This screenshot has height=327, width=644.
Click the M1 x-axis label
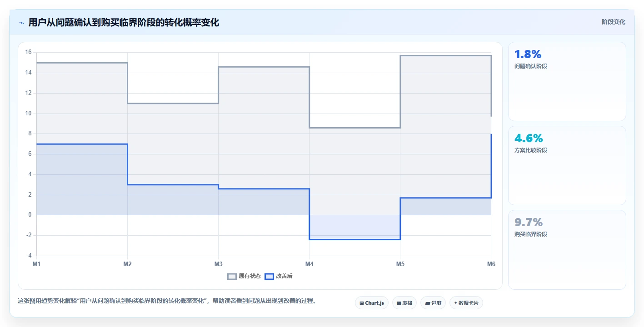pyautogui.click(x=36, y=264)
